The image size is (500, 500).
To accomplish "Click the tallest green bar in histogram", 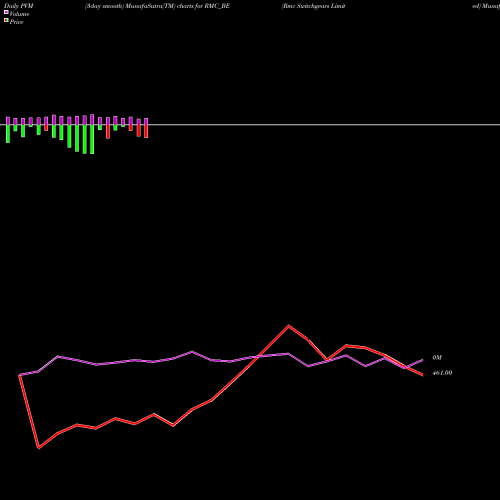I will (x=92, y=139).
